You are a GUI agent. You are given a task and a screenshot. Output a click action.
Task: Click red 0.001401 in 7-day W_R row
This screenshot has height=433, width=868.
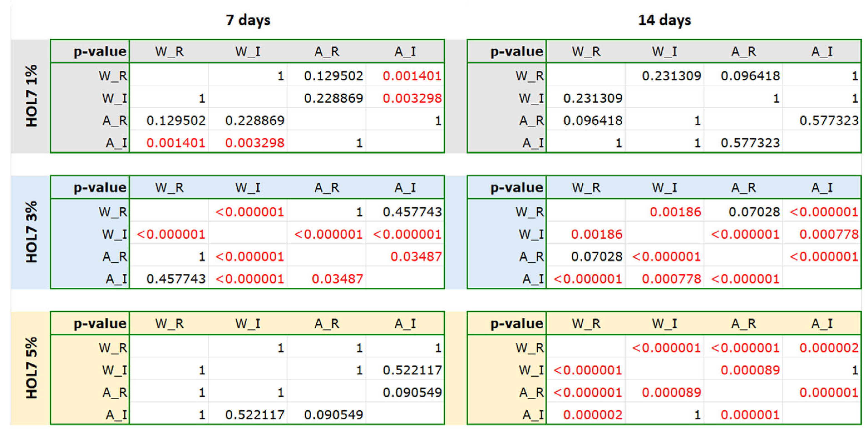click(x=412, y=76)
